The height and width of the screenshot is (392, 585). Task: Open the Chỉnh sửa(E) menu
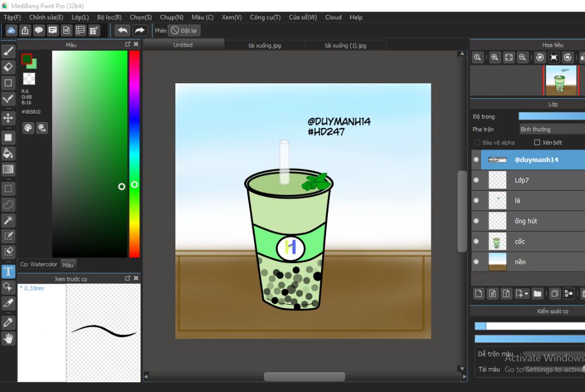coord(46,17)
